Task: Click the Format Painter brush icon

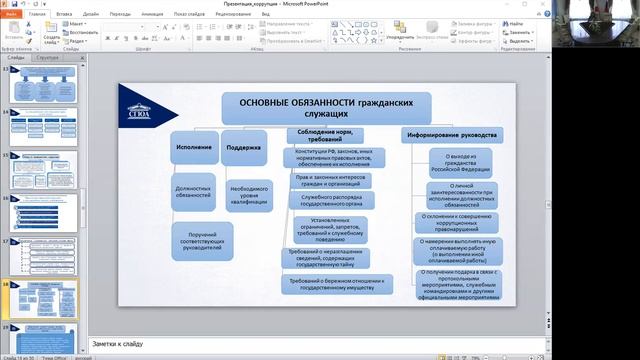Action: point(29,41)
